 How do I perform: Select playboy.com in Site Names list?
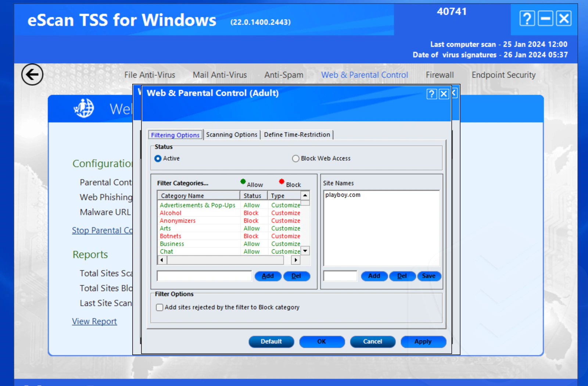pos(343,195)
